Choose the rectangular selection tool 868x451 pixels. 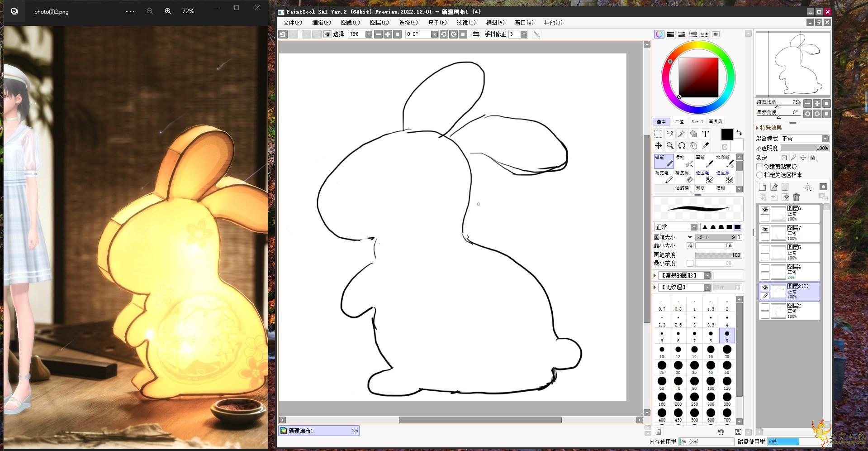(658, 134)
